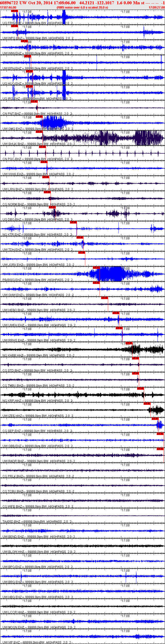165x644 pixels.
Task: Select the CC NORM BHZ station label
Action: [x=13, y=204]
